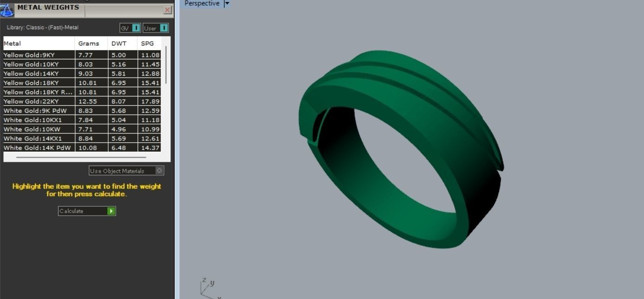This screenshot has height=299, width=644.
Task: Select the White Gold:14K PdW row
Action: (x=82, y=147)
